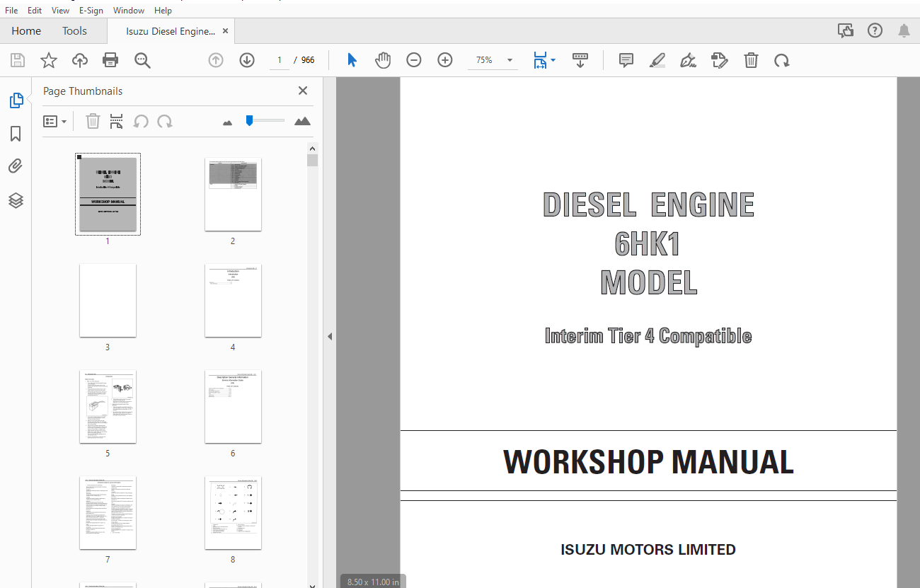Select the Isuzu Diesel Engine document tab
The width and height of the screenshot is (920, 588).
point(171,31)
